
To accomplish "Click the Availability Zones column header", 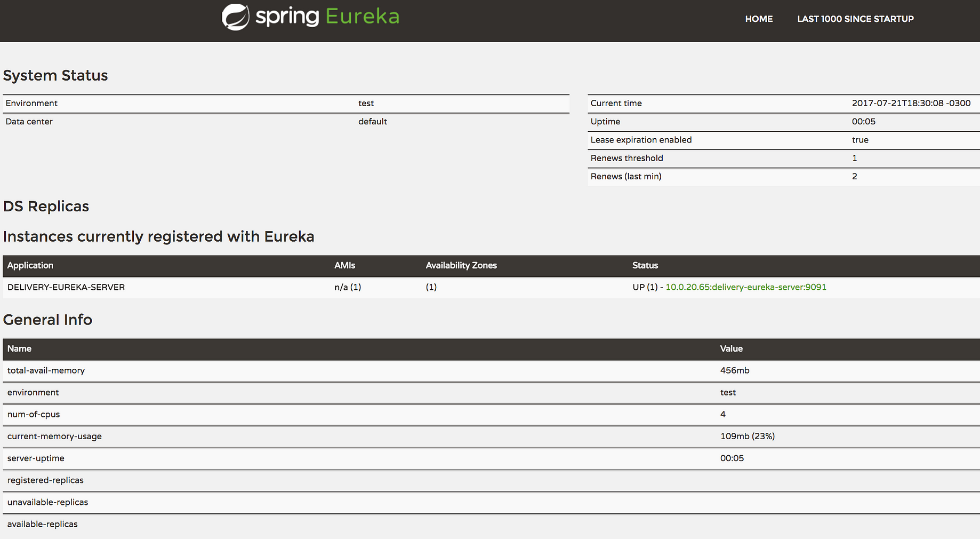I will click(461, 265).
